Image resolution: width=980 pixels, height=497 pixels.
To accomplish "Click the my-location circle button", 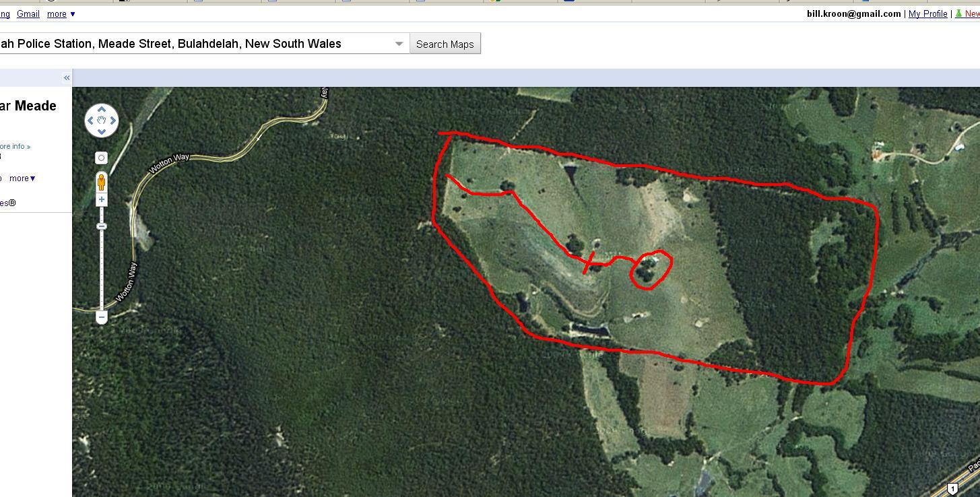I will click(101, 158).
